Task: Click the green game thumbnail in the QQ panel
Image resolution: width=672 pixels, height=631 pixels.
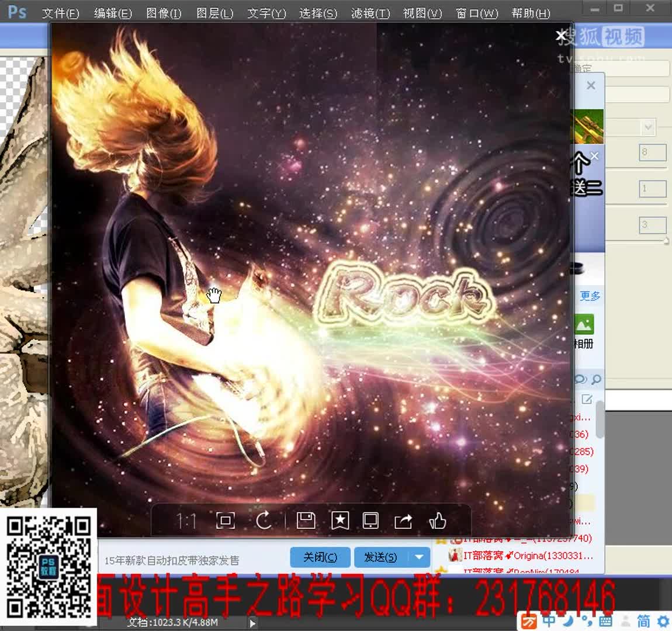Action: pyautogui.click(x=589, y=126)
